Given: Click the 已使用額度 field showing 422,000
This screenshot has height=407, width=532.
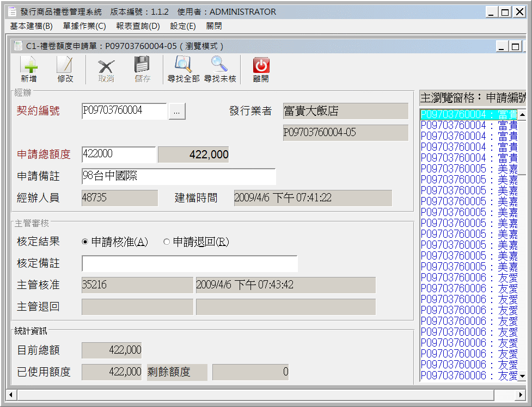Looking at the screenshot, I should [x=112, y=372].
